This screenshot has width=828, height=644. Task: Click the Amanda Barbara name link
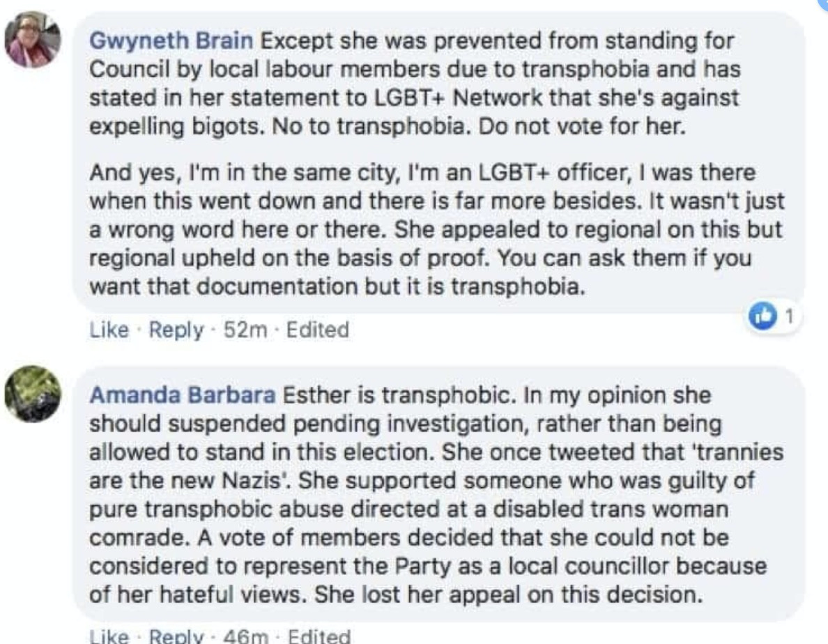pos(182,395)
